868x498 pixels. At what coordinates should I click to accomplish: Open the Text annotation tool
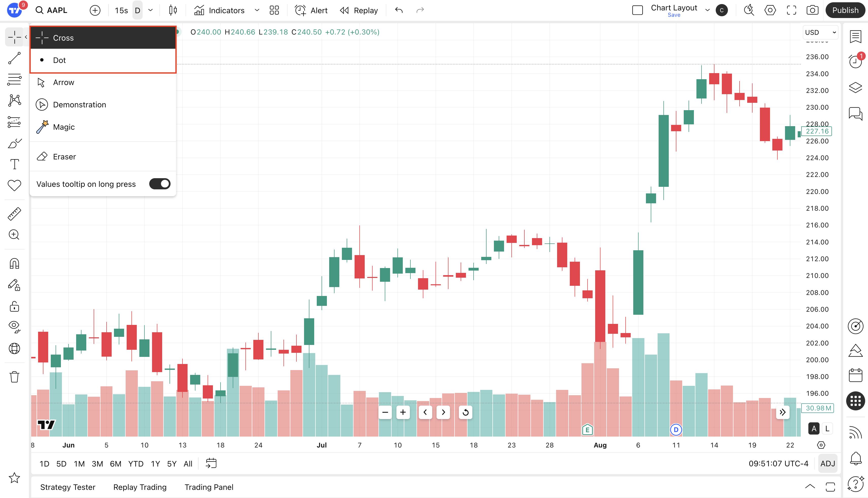tap(14, 164)
